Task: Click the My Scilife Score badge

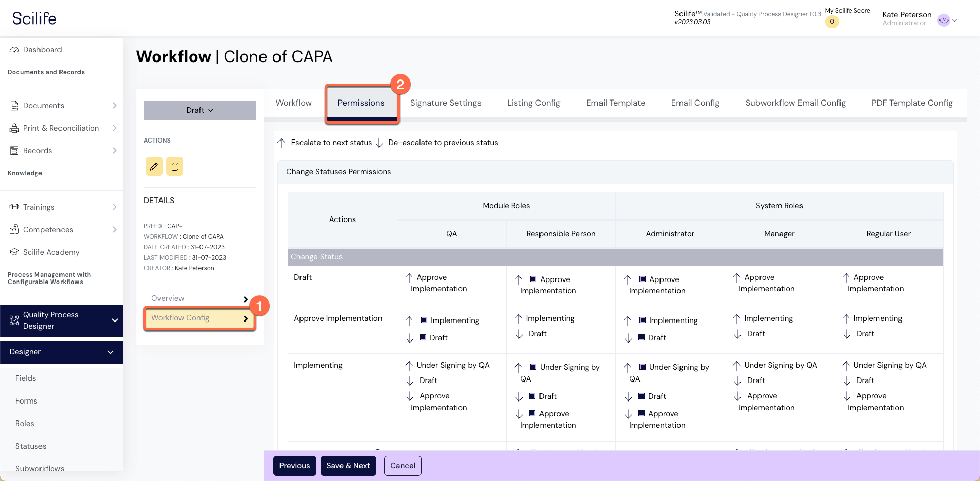Action: pos(832,22)
